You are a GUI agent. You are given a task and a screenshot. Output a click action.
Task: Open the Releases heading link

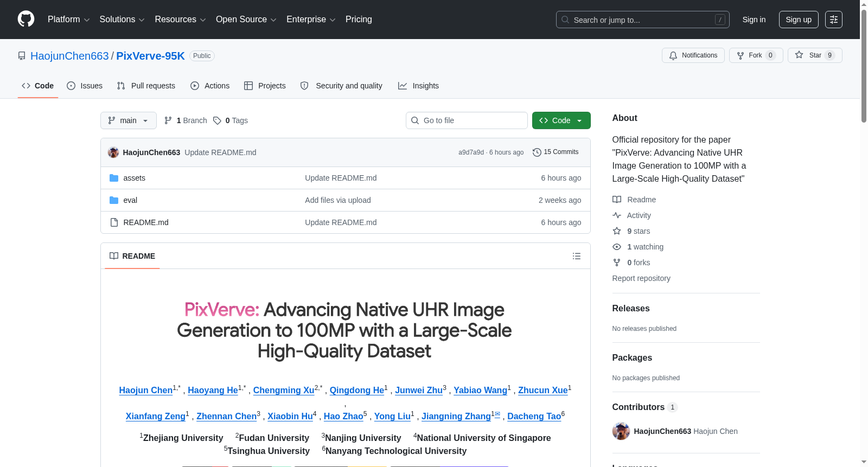[x=631, y=308]
